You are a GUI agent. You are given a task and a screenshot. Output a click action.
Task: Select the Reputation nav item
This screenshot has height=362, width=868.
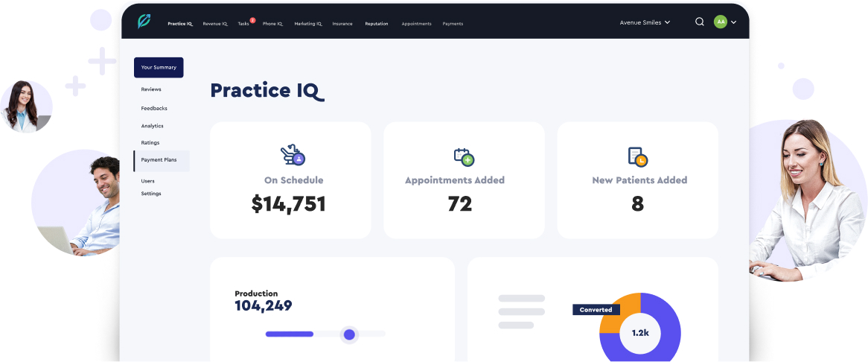point(377,24)
